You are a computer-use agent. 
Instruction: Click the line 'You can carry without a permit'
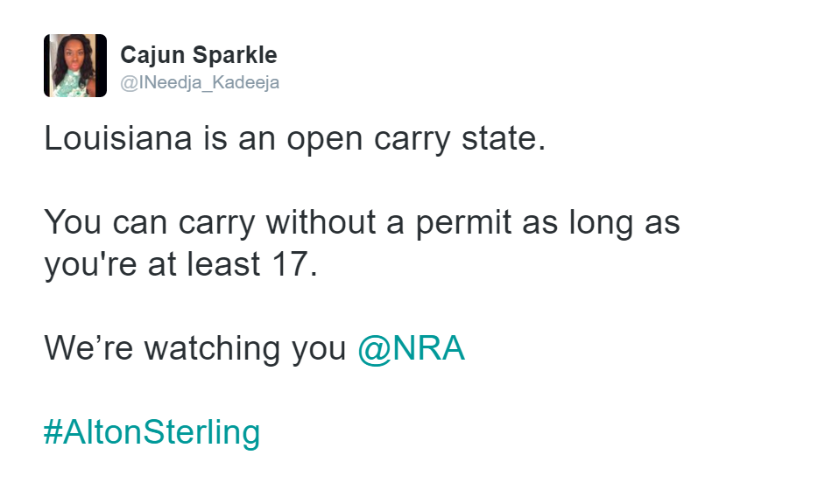[x=278, y=223]
